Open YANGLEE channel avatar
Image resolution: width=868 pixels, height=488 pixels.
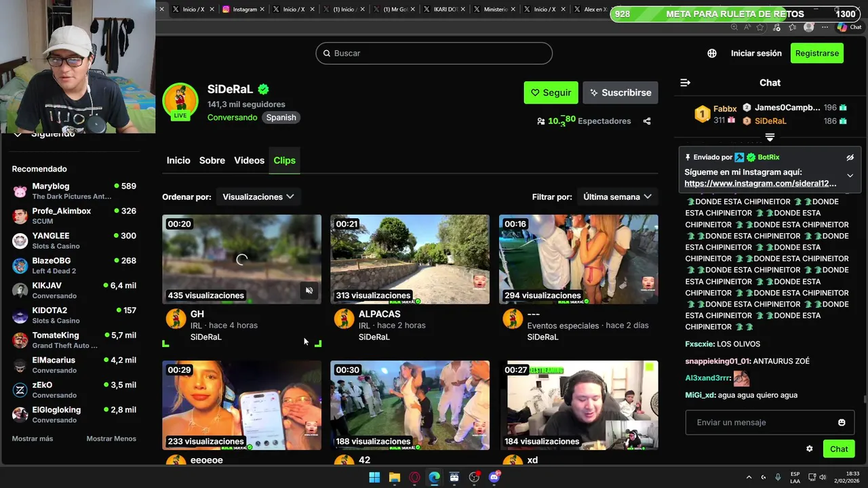pos(20,241)
